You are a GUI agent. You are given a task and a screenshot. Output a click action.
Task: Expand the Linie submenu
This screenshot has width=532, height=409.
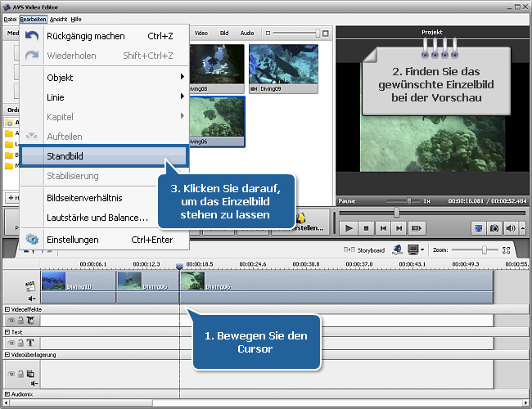(x=104, y=97)
